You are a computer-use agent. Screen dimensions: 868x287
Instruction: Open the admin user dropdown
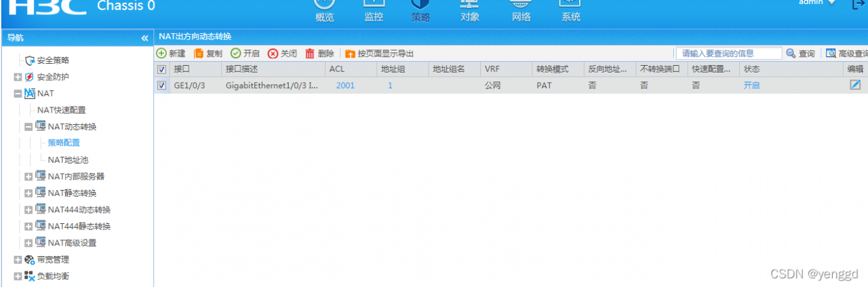816,3
